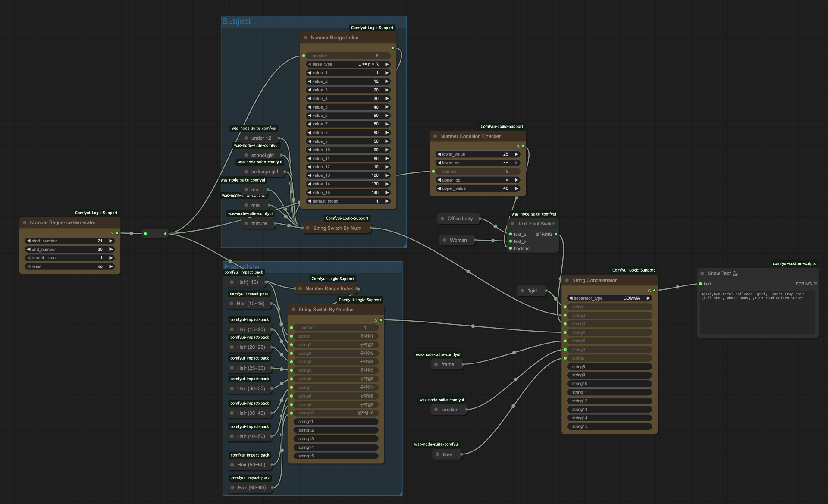828x504 pixels.
Task: Increase repeat_count with its right arrow
Action: click(x=111, y=258)
